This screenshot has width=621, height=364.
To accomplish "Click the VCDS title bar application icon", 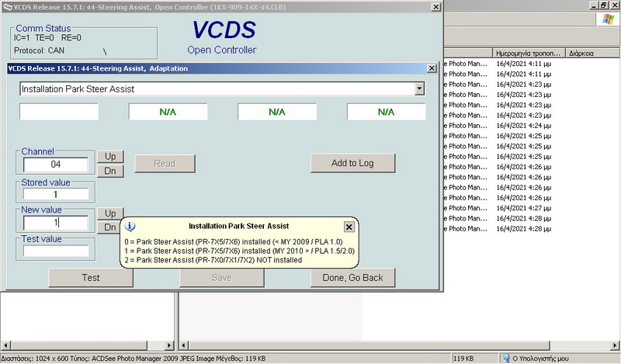I will click(7, 7).
